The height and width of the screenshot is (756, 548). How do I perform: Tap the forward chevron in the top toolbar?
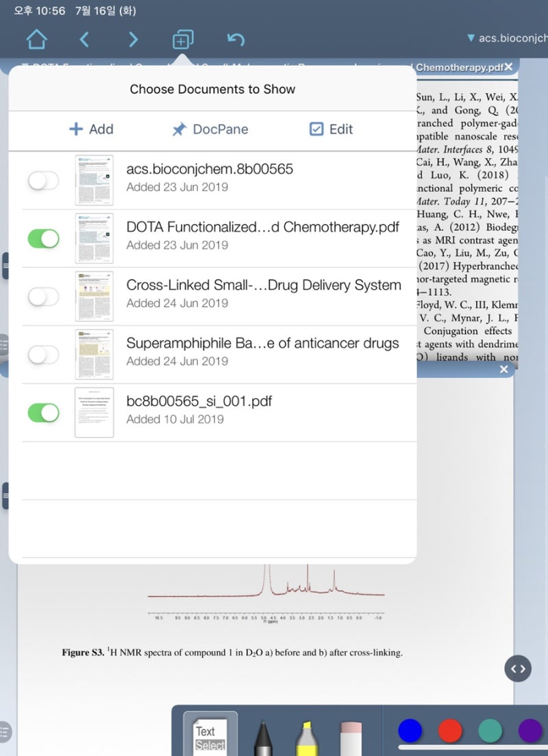point(133,39)
